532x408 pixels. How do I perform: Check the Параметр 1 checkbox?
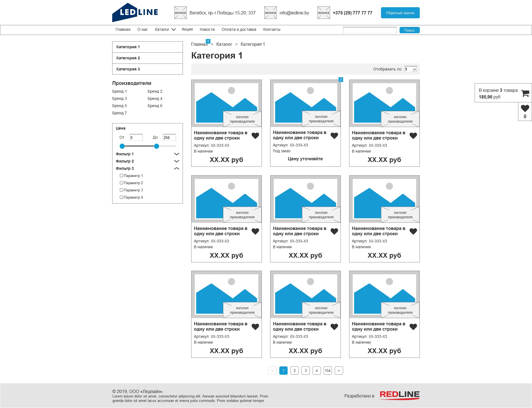pyautogui.click(x=121, y=176)
